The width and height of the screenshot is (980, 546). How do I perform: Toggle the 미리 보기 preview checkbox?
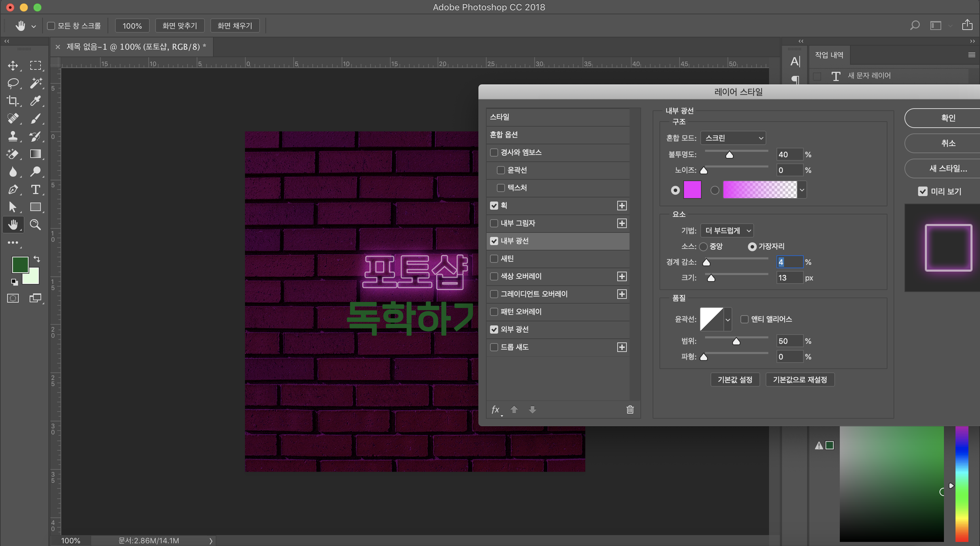[x=922, y=191]
